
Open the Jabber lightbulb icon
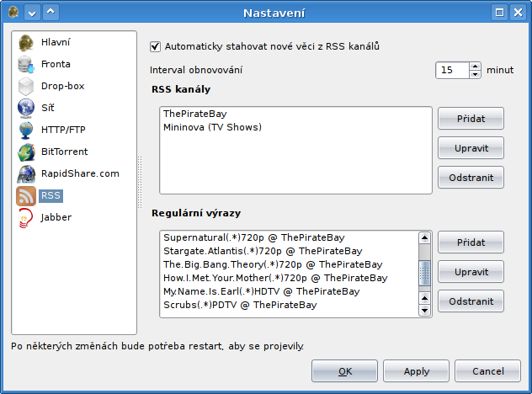click(x=26, y=217)
